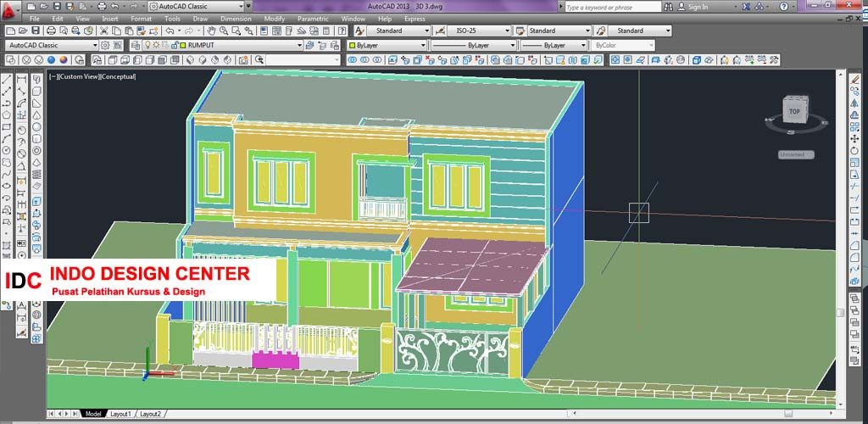The height and width of the screenshot is (424, 868).
Task: Click the Cut scissors icon
Action: tap(103, 31)
